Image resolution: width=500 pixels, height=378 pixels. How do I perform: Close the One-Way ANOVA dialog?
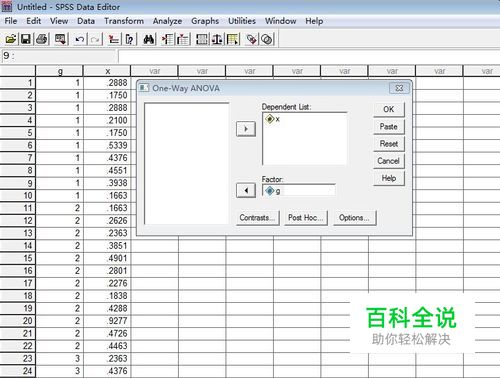(x=399, y=88)
